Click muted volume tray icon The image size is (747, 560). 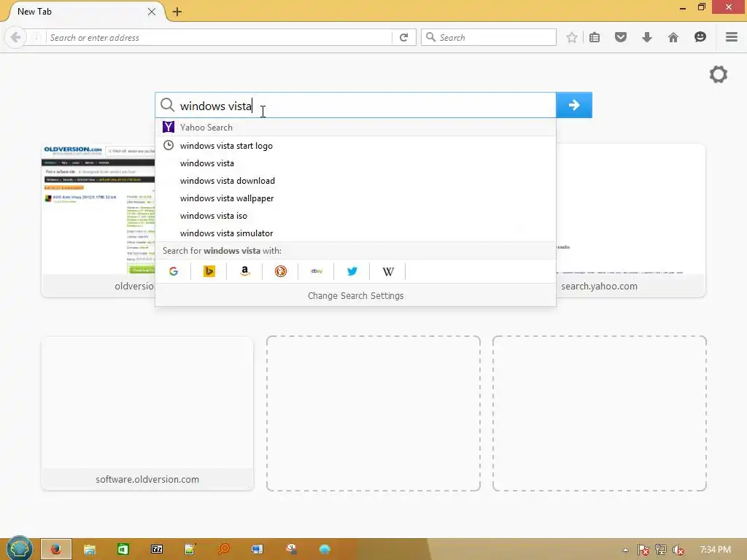pyautogui.click(x=678, y=550)
